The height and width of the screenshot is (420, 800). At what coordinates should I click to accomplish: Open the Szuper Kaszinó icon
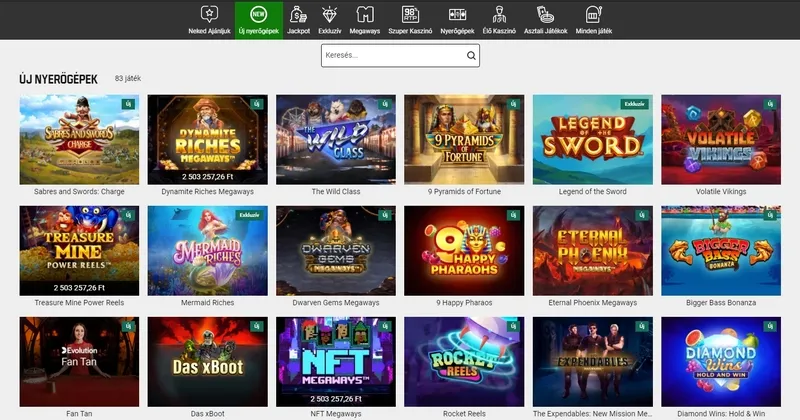pos(410,14)
